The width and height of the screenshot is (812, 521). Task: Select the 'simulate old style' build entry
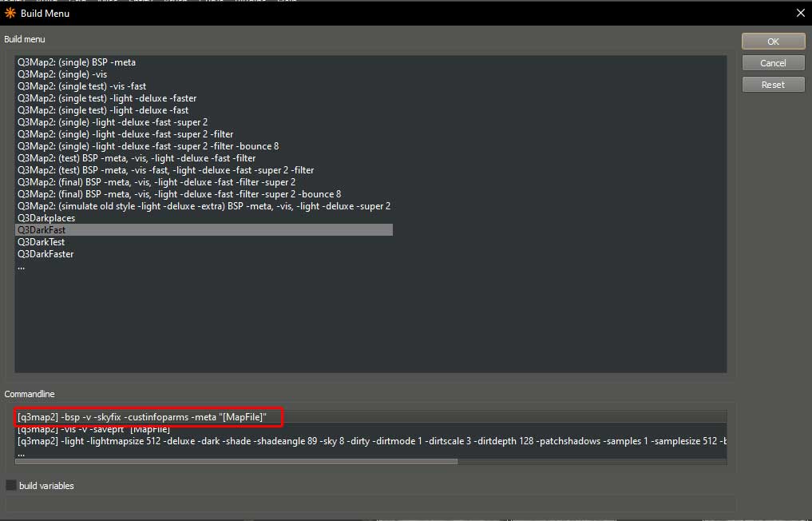click(204, 206)
